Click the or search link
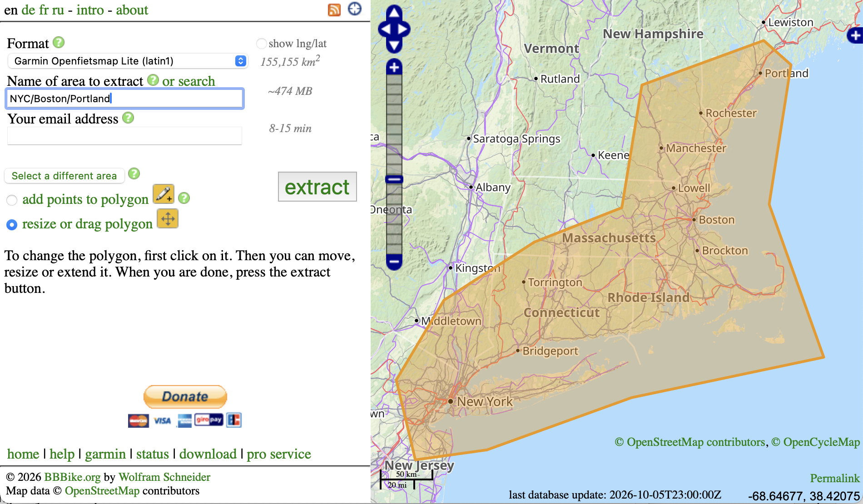Viewport: 863px width, 504px height. point(188,81)
